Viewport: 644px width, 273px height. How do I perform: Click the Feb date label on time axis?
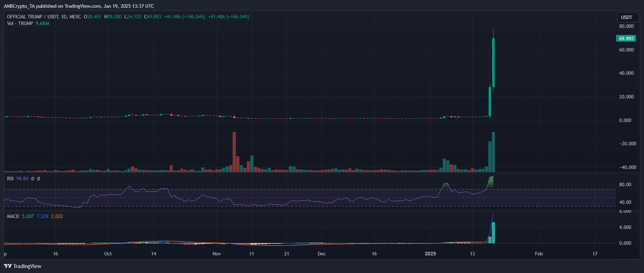pos(539,254)
